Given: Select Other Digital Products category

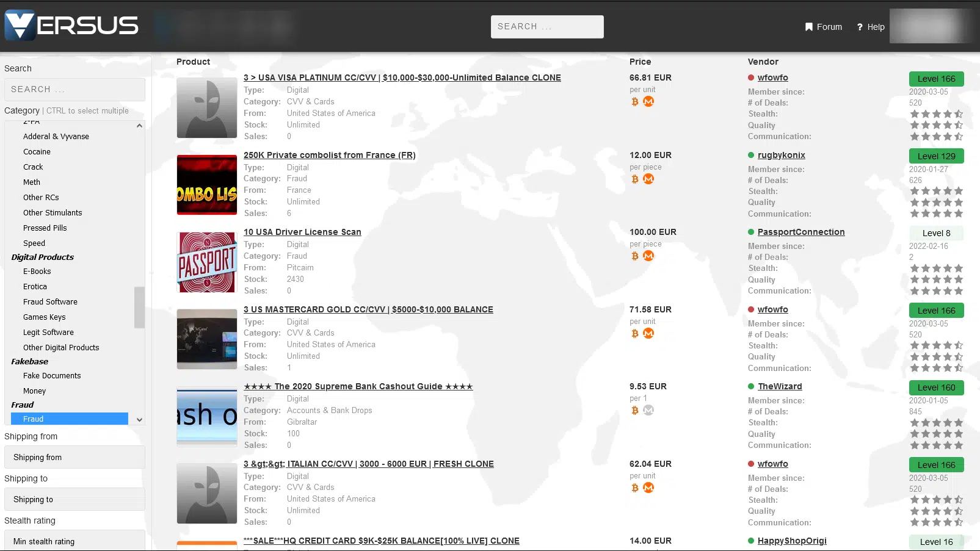Looking at the screenshot, I should (x=61, y=348).
